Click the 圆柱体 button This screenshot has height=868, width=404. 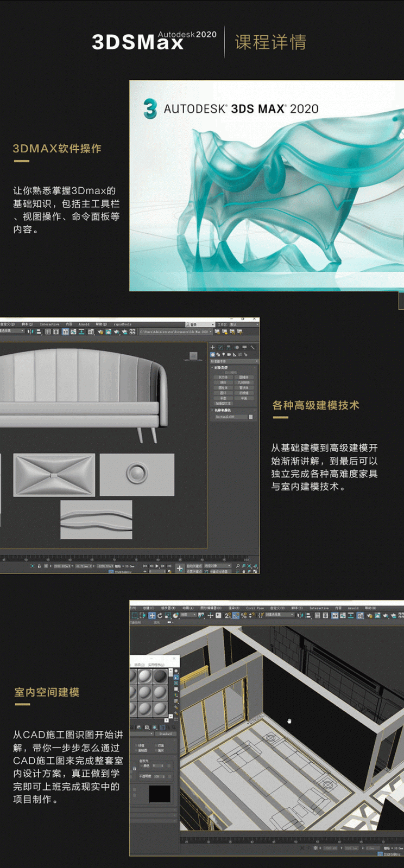pos(223,388)
